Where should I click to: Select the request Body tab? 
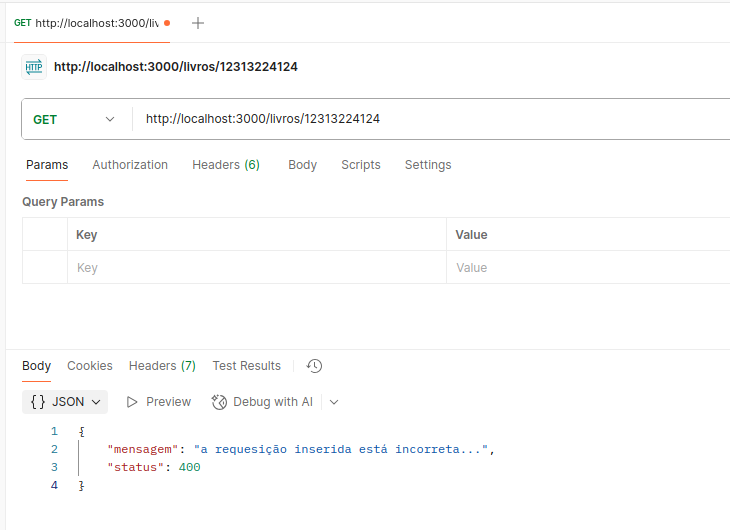tap(302, 165)
